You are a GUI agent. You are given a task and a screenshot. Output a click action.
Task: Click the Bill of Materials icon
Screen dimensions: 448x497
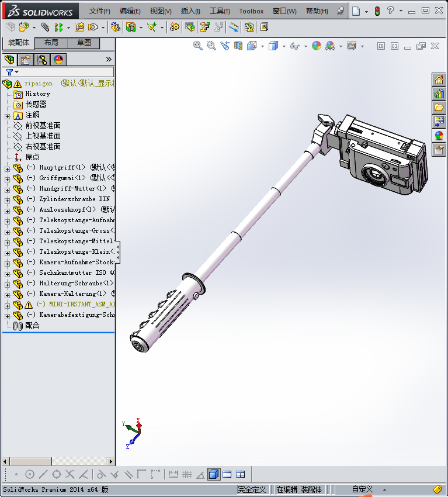pos(190,27)
